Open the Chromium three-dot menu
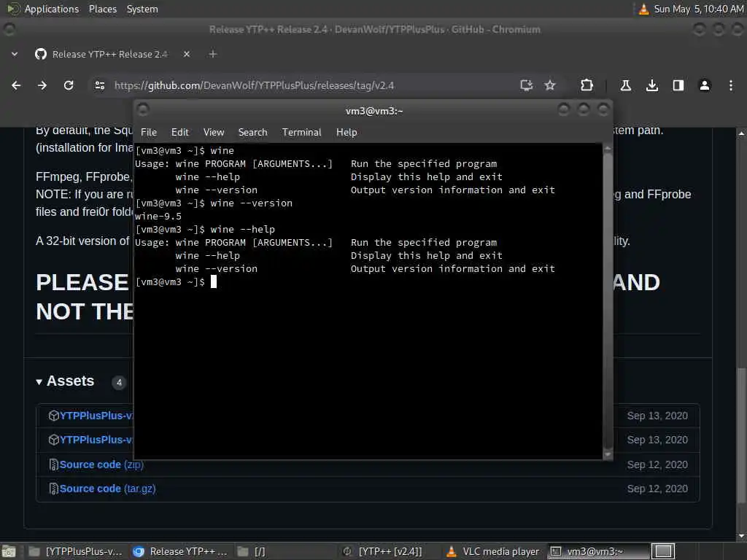Screen dimensions: 747x560 (x=731, y=85)
